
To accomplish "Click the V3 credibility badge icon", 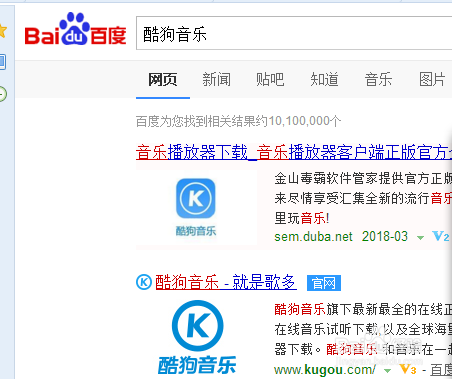I will click(x=408, y=369).
